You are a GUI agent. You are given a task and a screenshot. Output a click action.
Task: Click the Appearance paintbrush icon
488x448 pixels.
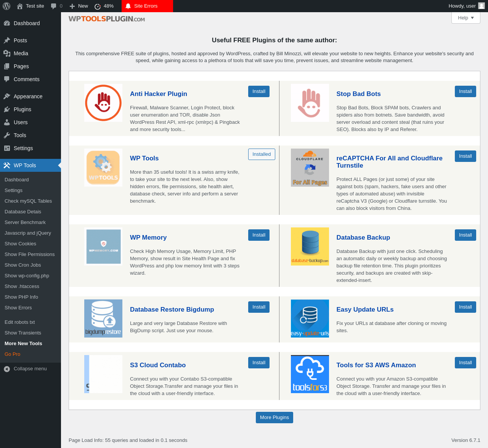pyautogui.click(x=7, y=96)
